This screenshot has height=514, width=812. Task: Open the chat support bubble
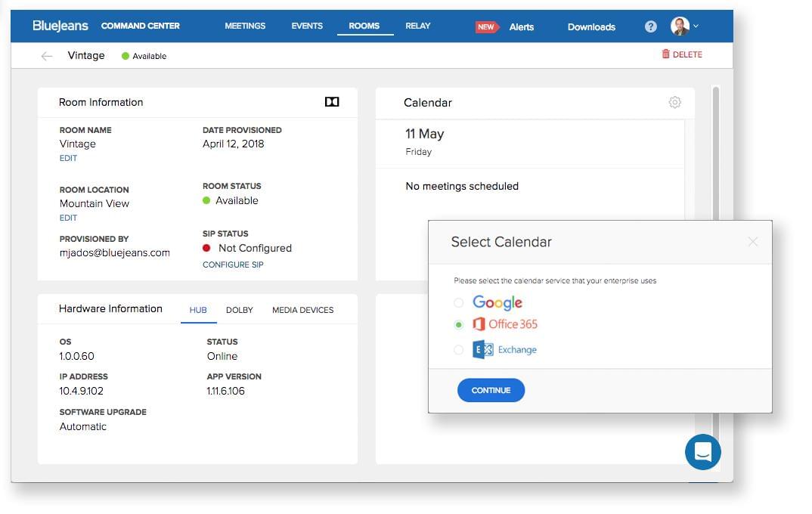click(x=702, y=452)
